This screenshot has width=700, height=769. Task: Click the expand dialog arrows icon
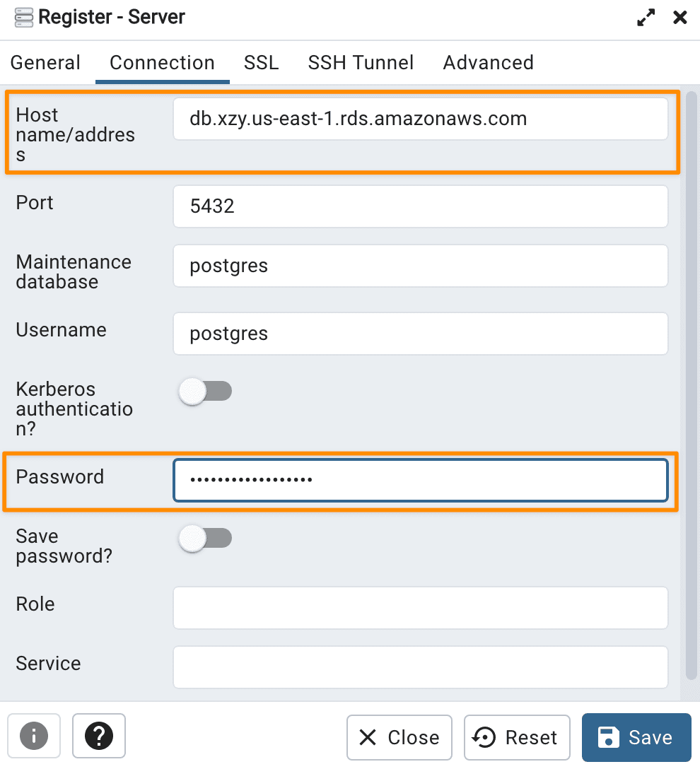tap(646, 17)
